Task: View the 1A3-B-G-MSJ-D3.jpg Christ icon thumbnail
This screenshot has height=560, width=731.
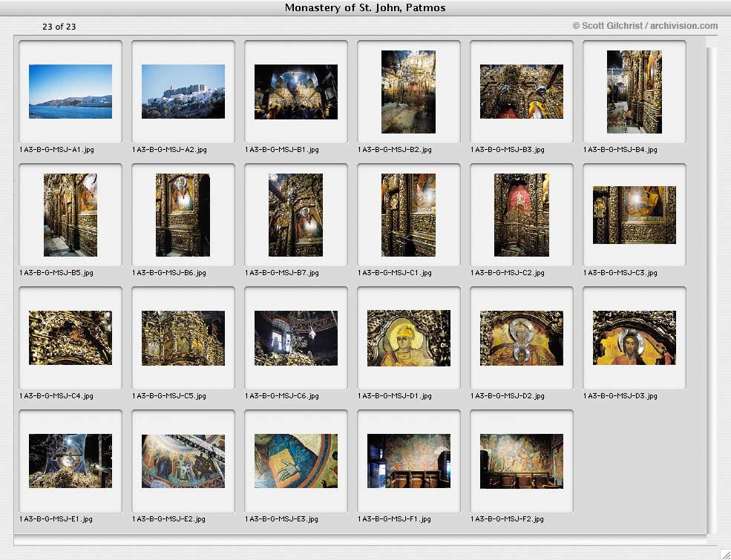Action: point(635,337)
